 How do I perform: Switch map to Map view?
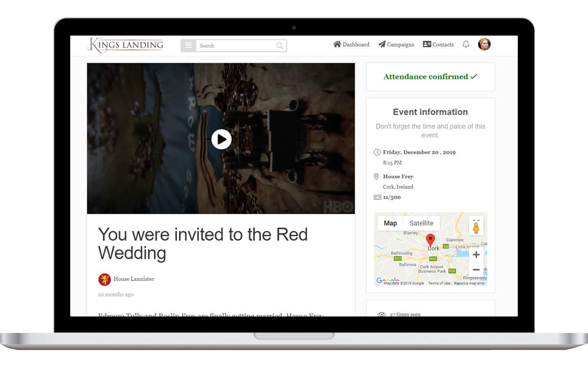pos(390,223)
